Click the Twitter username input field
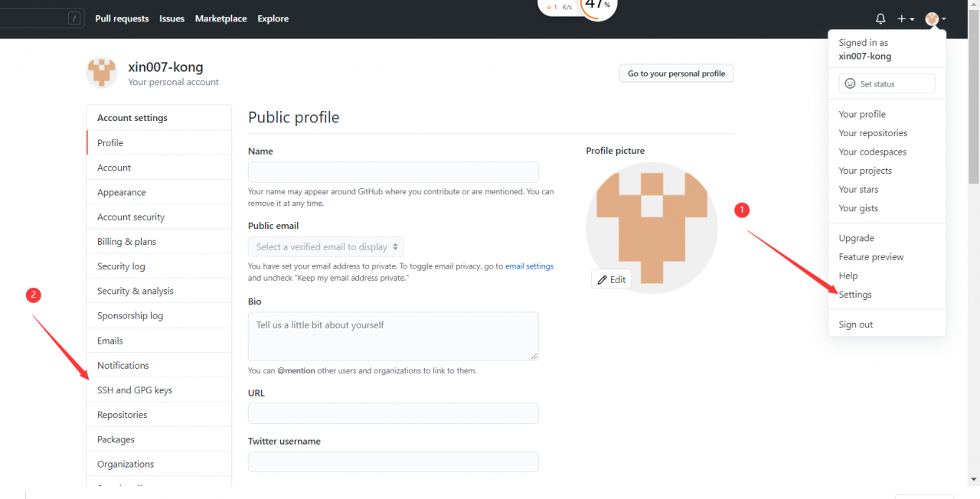This screenshot has height=499, width=980. (x=393, y=461)
